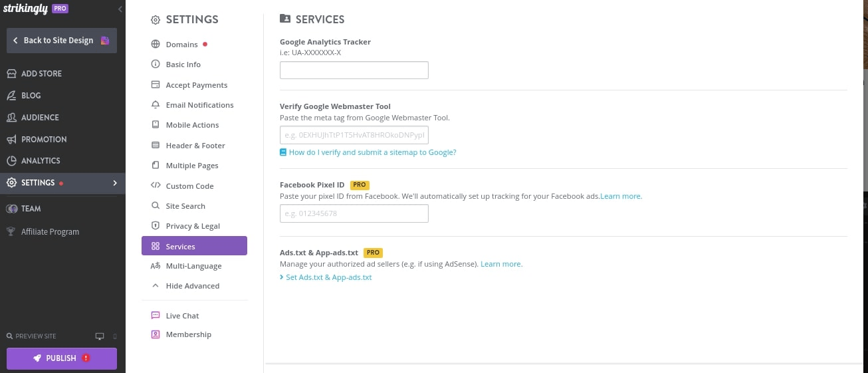Select the Services menu item
Screen dimensions: 868x373
[194, 246]
